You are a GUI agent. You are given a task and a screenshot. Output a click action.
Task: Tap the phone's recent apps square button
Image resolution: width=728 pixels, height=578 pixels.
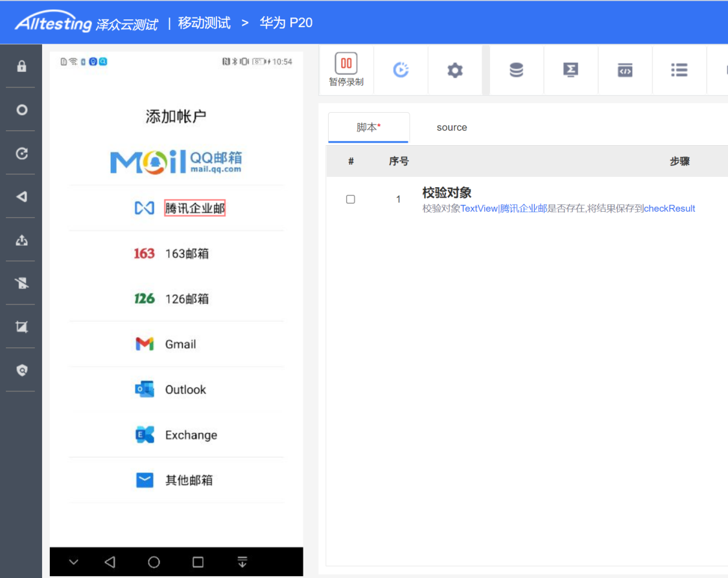coord(198,562)
